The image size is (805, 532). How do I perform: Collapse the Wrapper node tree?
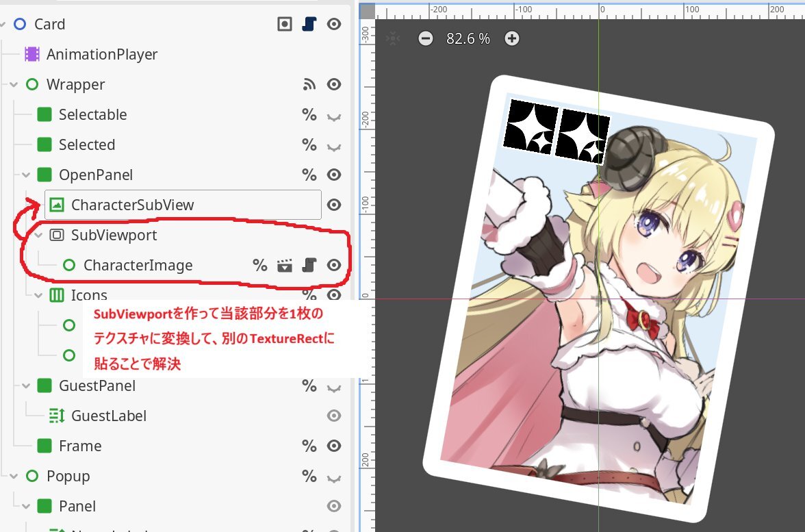[x=14, y=85]
